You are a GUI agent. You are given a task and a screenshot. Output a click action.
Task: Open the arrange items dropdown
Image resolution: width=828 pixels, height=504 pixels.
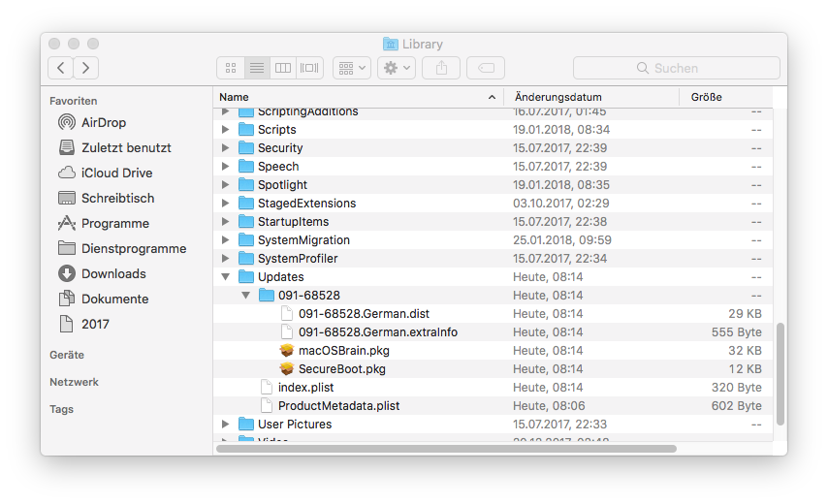352,68
